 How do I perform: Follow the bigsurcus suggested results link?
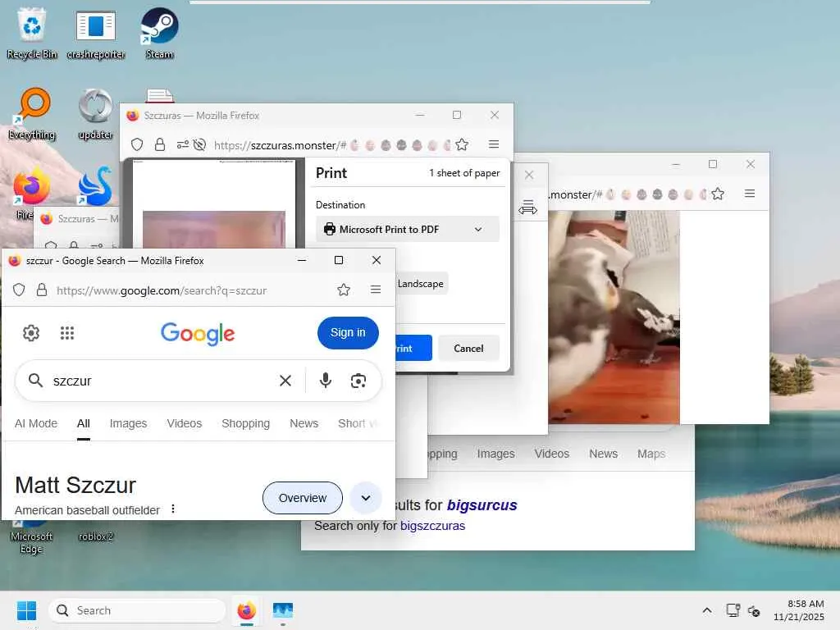[482, 505]
